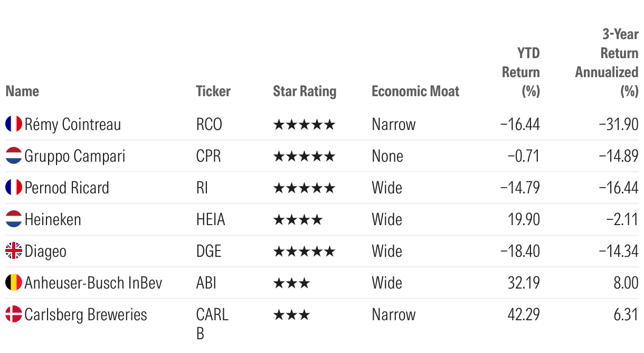Click the UK flag beside Diageo
This screenshot has width=644, height=353.
pos(14,251)
